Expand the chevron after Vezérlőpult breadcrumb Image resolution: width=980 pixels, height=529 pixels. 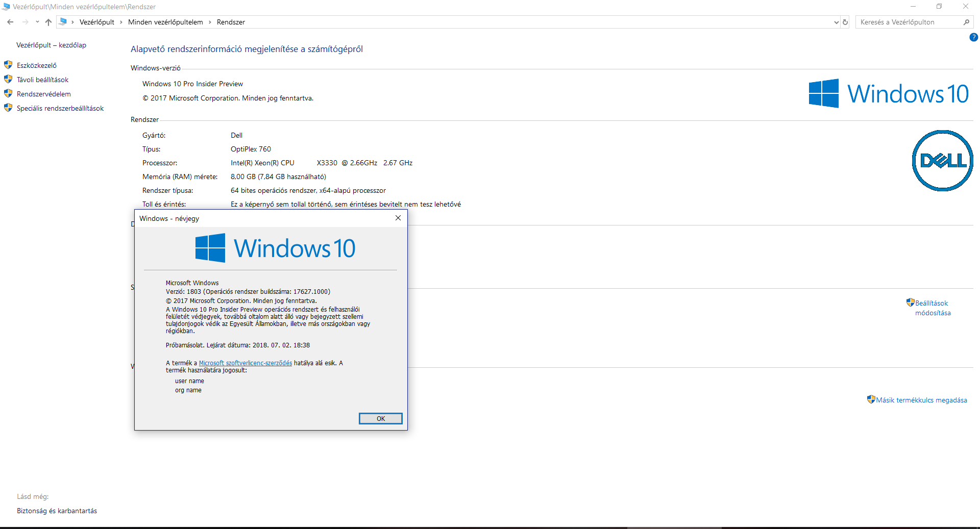coord(121,22)
